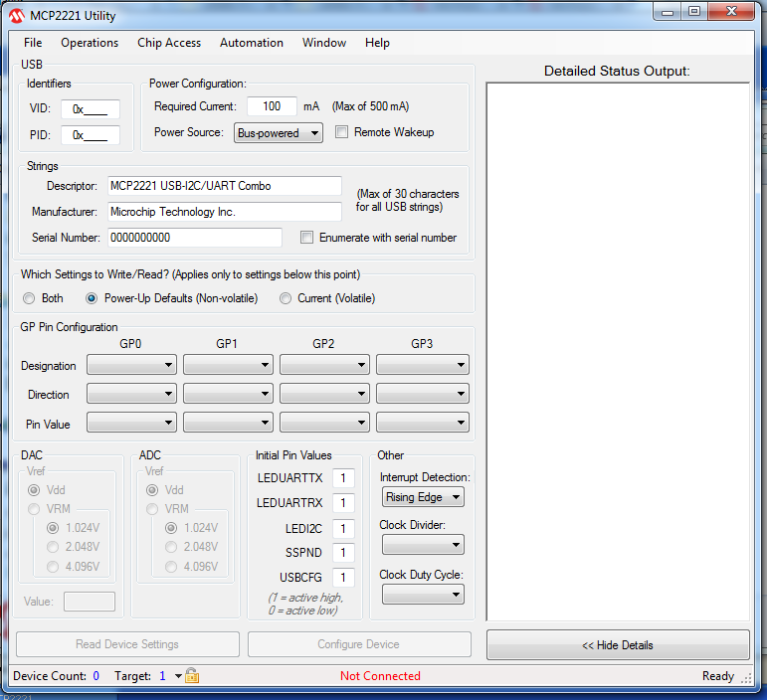This screenshot has height=700, width=767.
Task: Select Current (Volatile) radio button
Action: pos(286,298)
